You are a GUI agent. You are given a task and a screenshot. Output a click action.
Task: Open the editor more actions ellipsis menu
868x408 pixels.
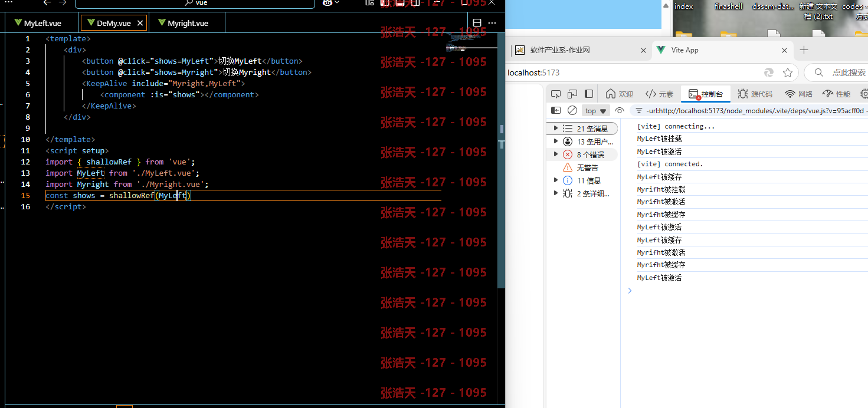(x=493, y=23)
